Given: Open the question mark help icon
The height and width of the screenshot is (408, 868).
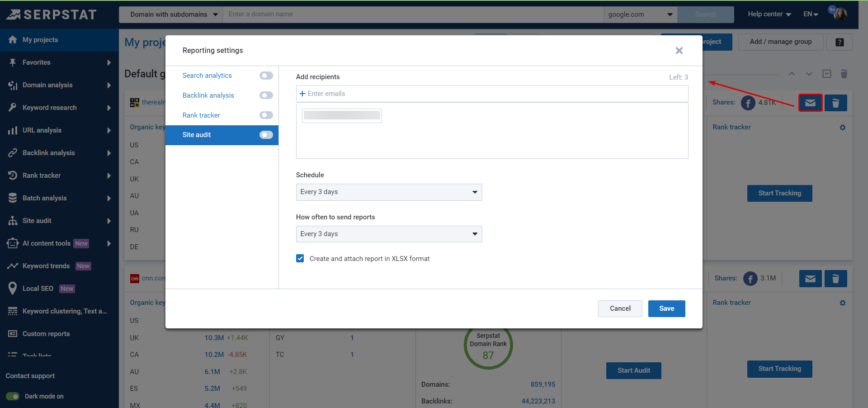Looking at the screenshot, I should click(839, 42).
